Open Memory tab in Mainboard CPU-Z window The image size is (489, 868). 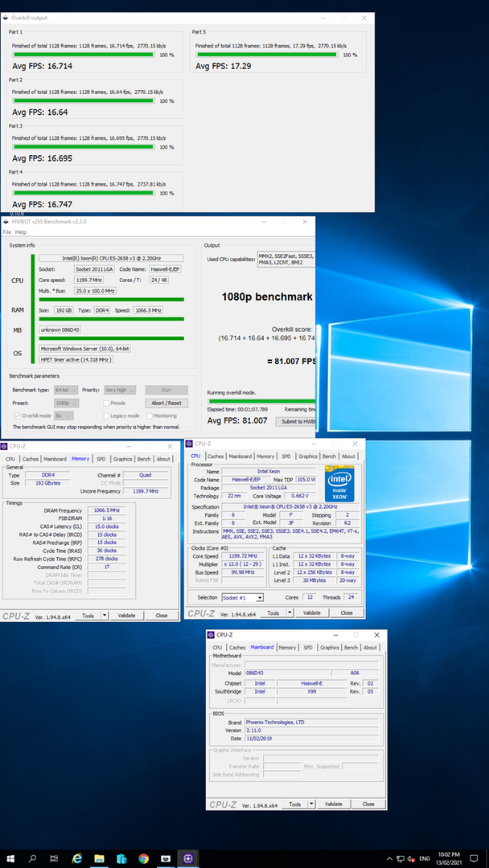(x=287, y=647)
